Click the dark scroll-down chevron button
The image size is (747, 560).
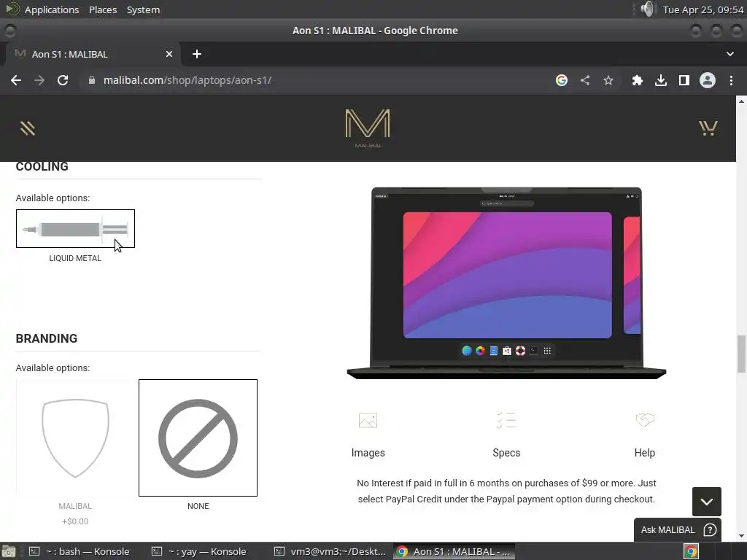[x=706, y=502]
